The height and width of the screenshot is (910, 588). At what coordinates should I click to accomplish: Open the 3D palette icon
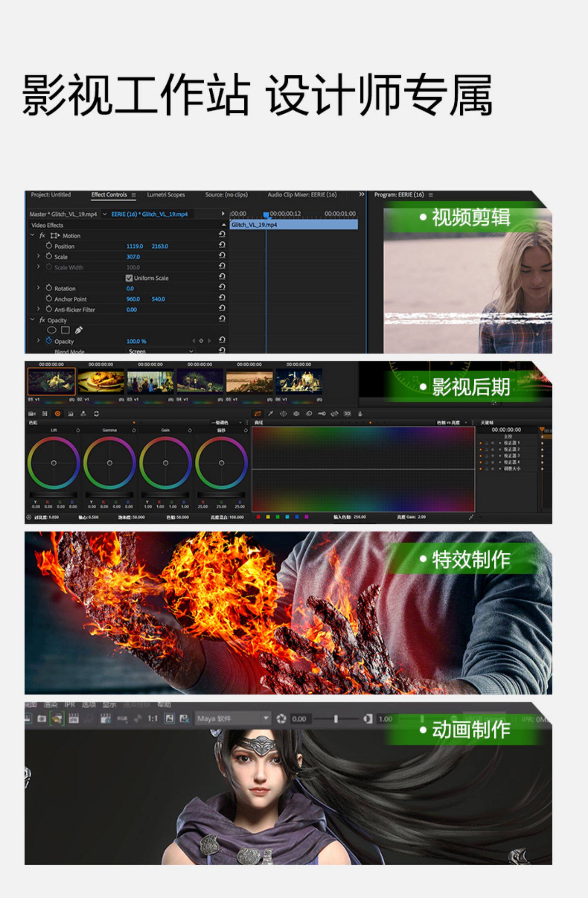[x=347, y=414]
